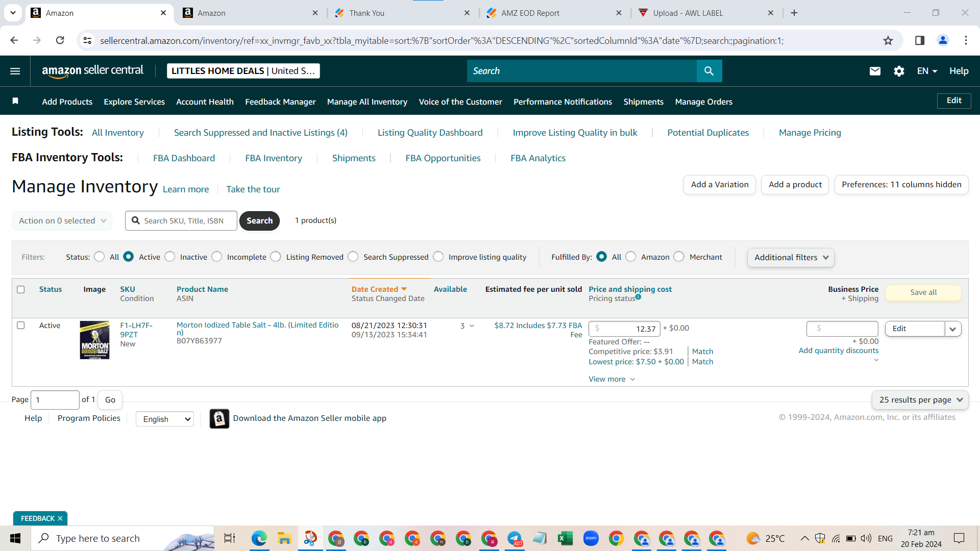
Task: Open Excel from the taskbar
Action: (x=565, y=538)
